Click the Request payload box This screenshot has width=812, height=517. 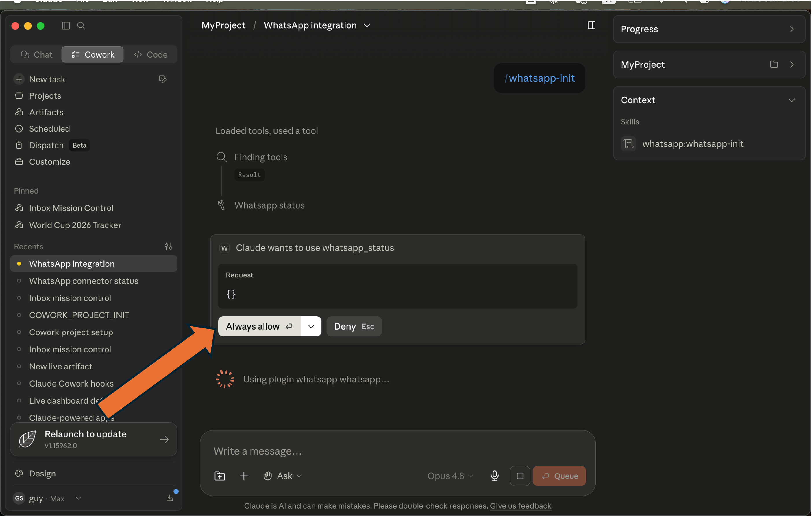tap(397, 286)
